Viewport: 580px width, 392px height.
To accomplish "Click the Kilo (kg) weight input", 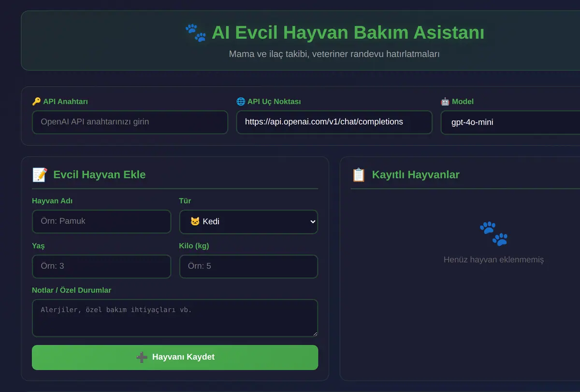I will [248, 266].
